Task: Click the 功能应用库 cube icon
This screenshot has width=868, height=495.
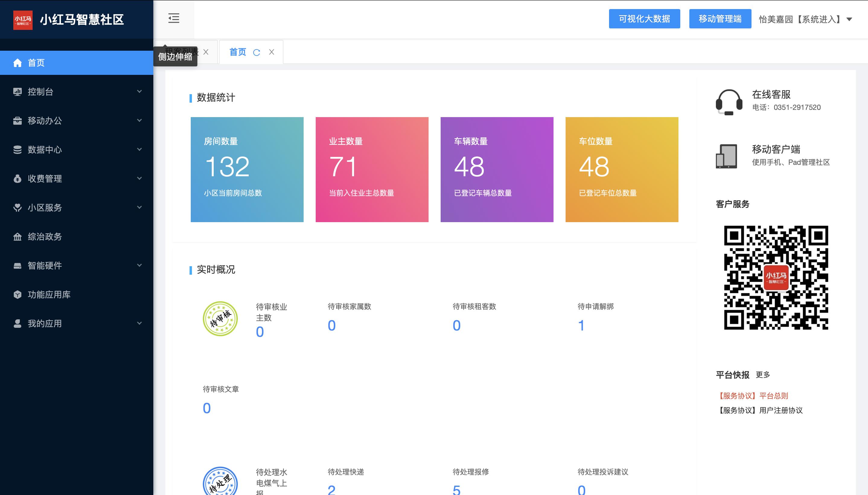Action: tap(17, 294)
